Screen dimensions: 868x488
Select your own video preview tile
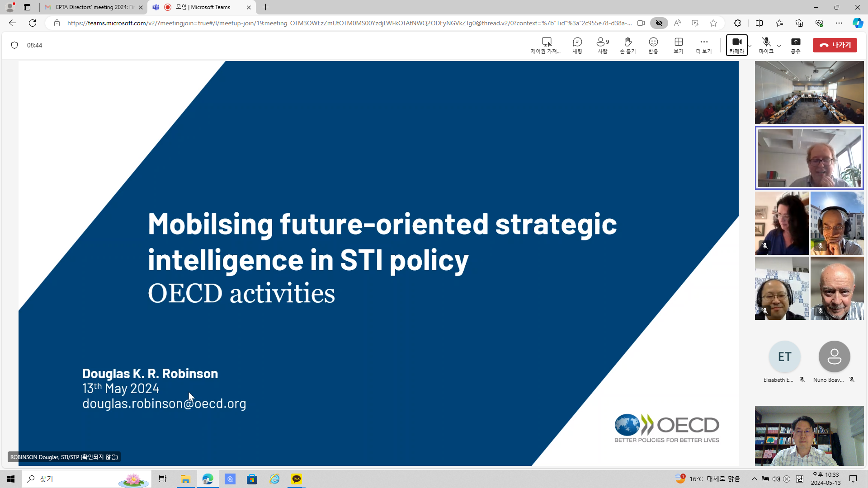(x=809, y=436)
